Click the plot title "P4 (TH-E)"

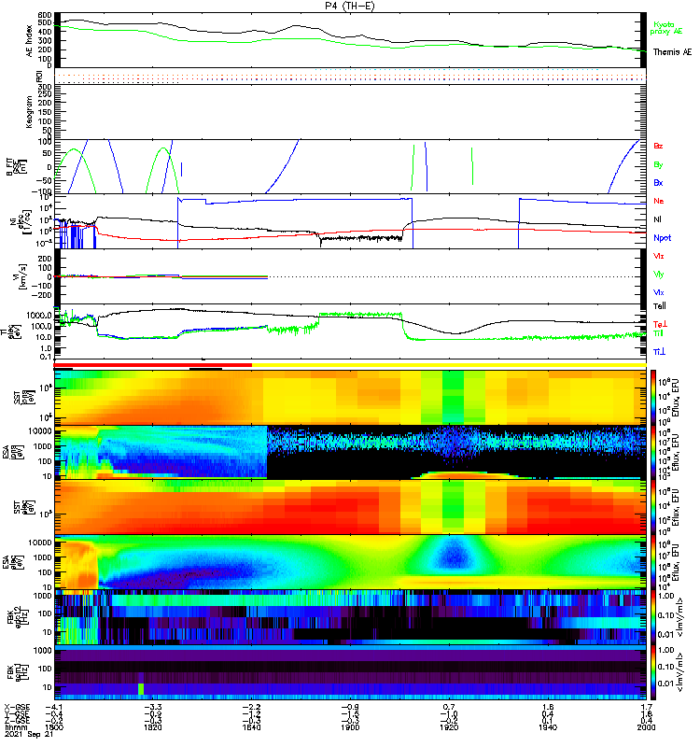click(350, 7)
